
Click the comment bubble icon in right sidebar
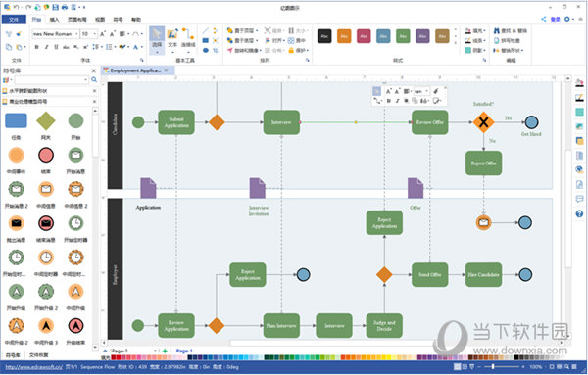[x=579, y=199]
